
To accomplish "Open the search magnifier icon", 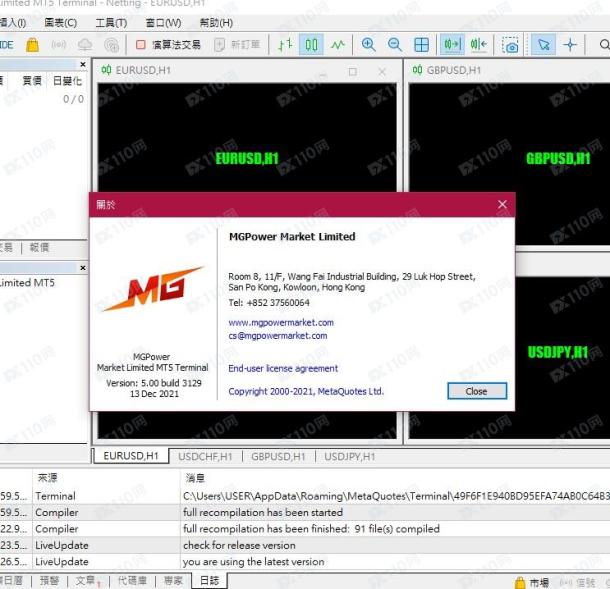I will (603, 45).
